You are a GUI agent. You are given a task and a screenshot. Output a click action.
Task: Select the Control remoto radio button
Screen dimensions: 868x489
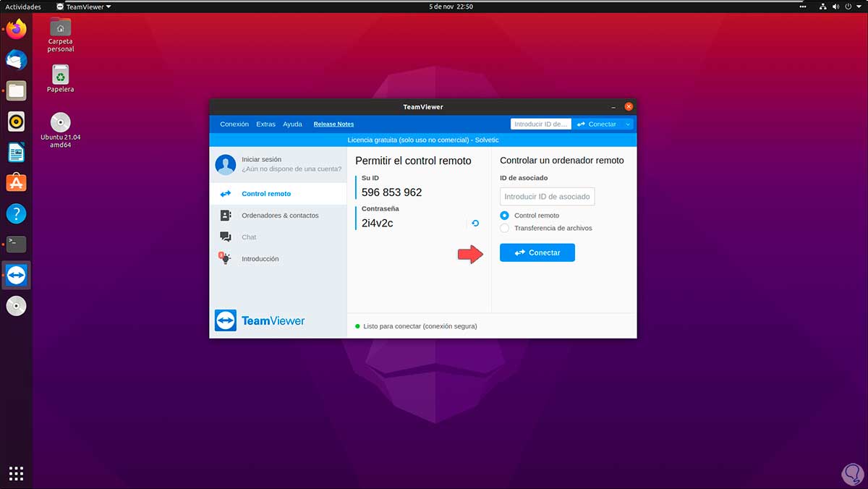[504, 216]
